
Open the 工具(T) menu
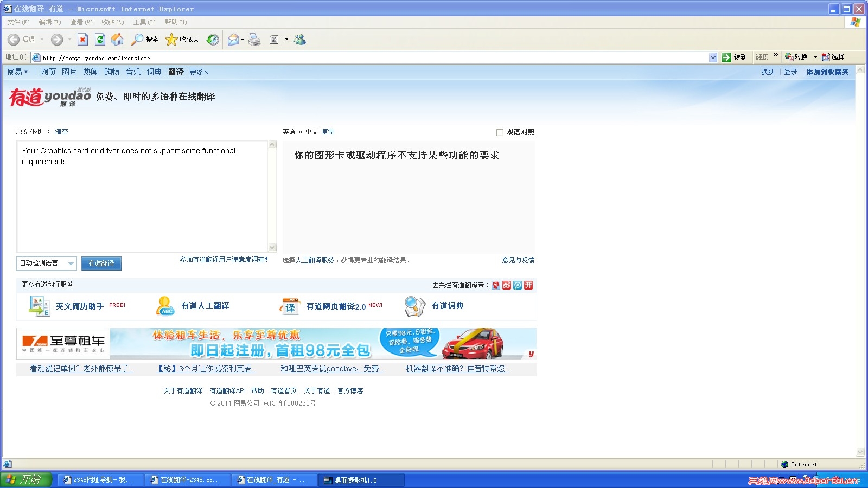click(x=144, y=22)
